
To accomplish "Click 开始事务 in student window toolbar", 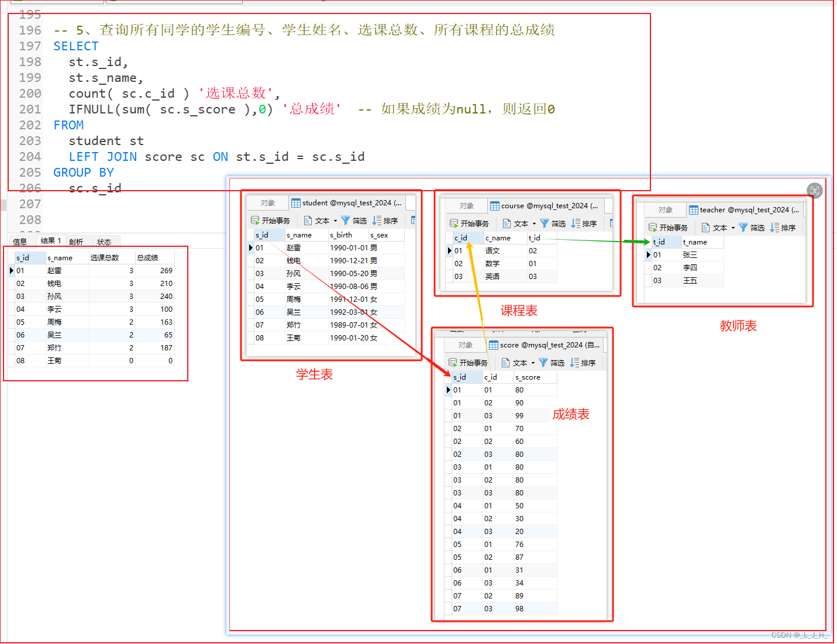I will tap(271, 221).
